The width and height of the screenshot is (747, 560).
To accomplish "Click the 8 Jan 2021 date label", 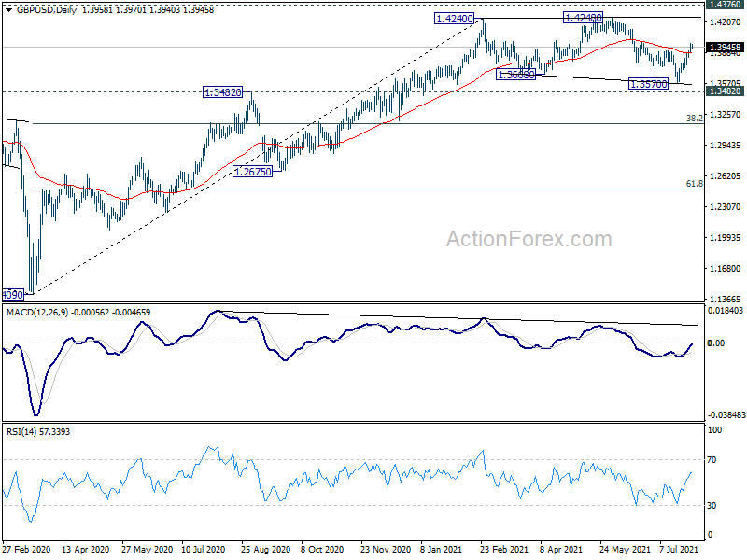I will pos(442,550).
